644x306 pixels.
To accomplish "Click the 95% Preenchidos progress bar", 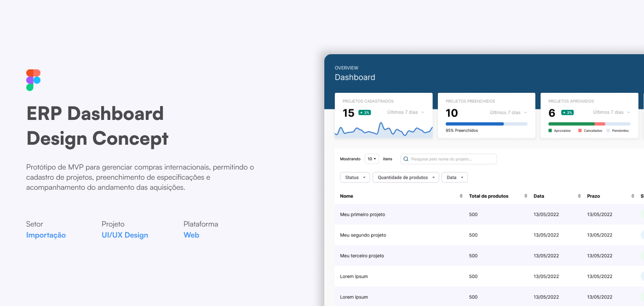I will click(486, 124).
